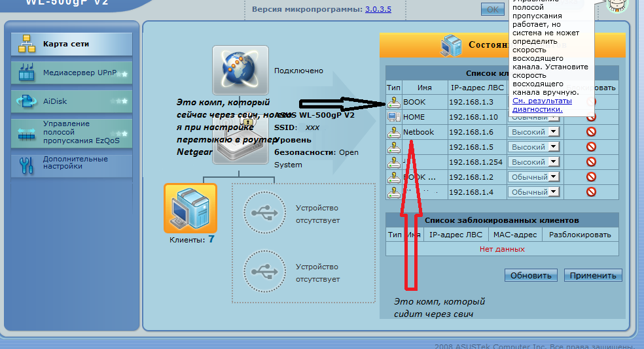Block client 192.168.1.2 using red icon
Image resolution: width=644 pixels, height=349 pixels.
pos(591,176)
